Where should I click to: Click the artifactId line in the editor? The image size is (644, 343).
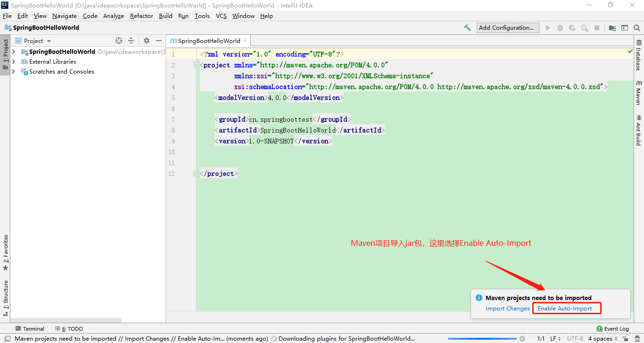pyautogui.click(x=300, y=130)
